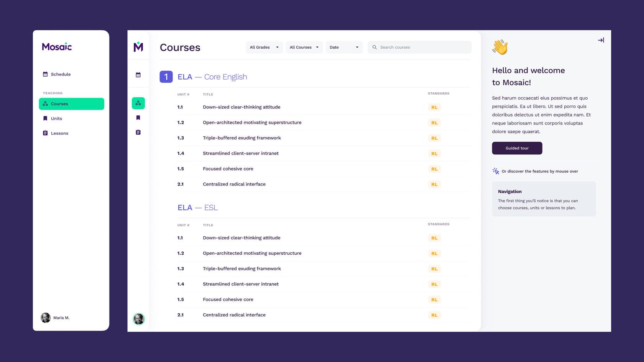Open calendar icon in collapsed sidebar
Screen dimensions: 644x362
coord(138,75)
